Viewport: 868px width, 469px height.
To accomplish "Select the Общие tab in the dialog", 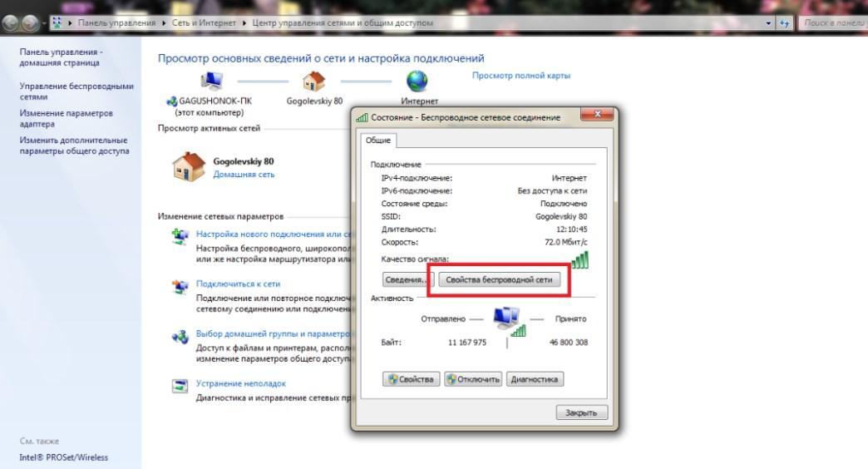I will (378, 141).
